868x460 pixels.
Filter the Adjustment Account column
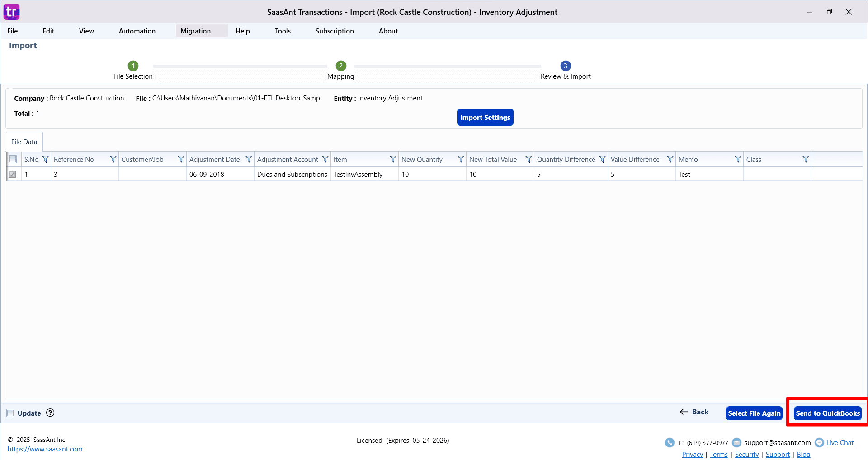pyautogui.click(x=325, y=159)
